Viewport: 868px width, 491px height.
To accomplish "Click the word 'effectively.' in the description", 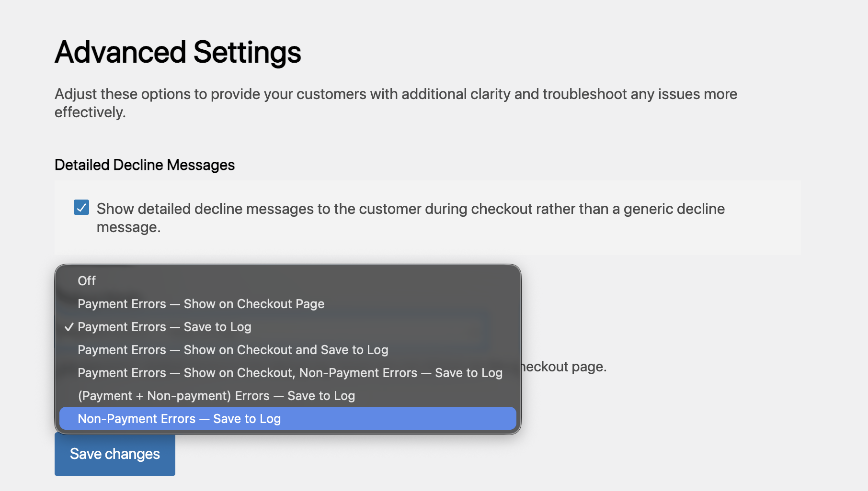I will click(90, 112).
